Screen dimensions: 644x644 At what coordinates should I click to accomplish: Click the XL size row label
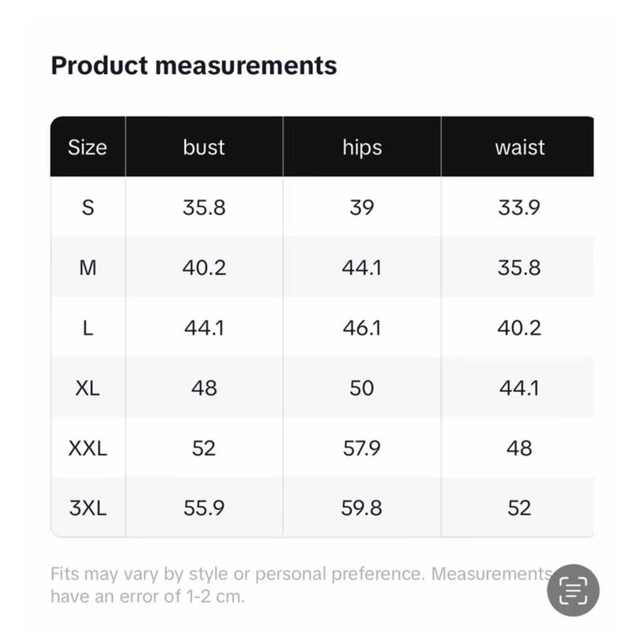[x=88, y=388]
